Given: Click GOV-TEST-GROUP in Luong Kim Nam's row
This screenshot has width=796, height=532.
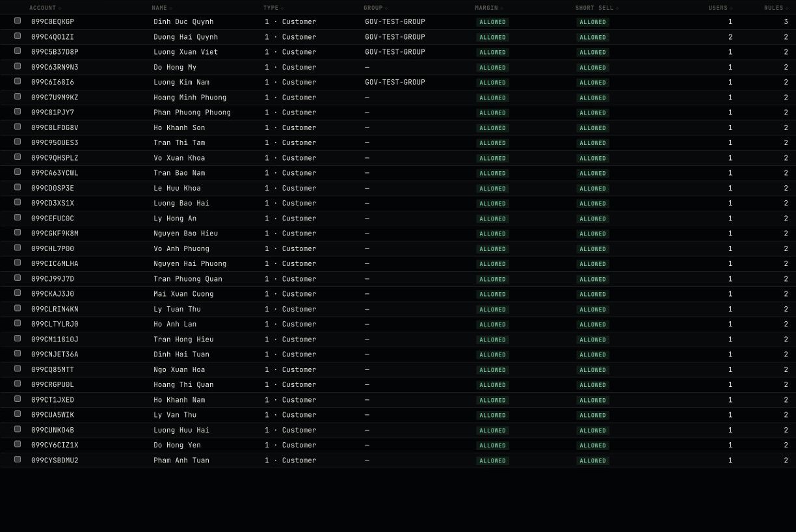Looking at the screenshot, I should coord(395,82).
